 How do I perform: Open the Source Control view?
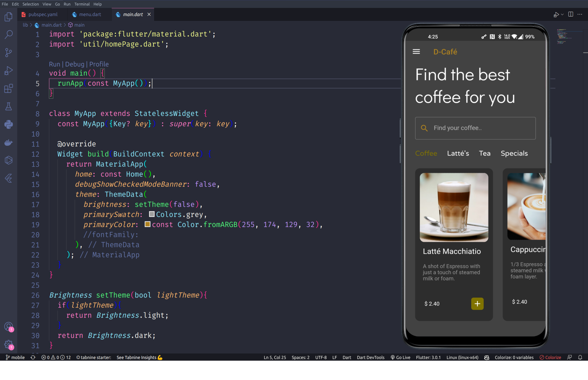point(9,53)
